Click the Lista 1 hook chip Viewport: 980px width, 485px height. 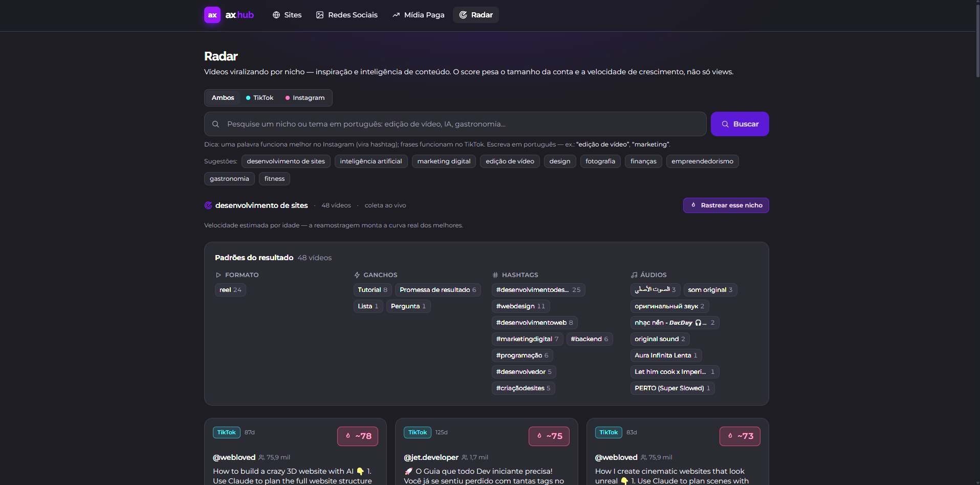[368, 306]
